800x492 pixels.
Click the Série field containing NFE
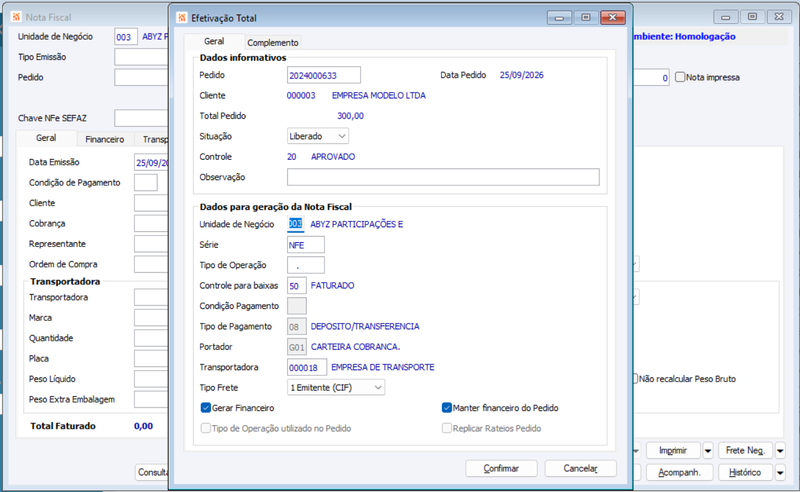(306, 245)
